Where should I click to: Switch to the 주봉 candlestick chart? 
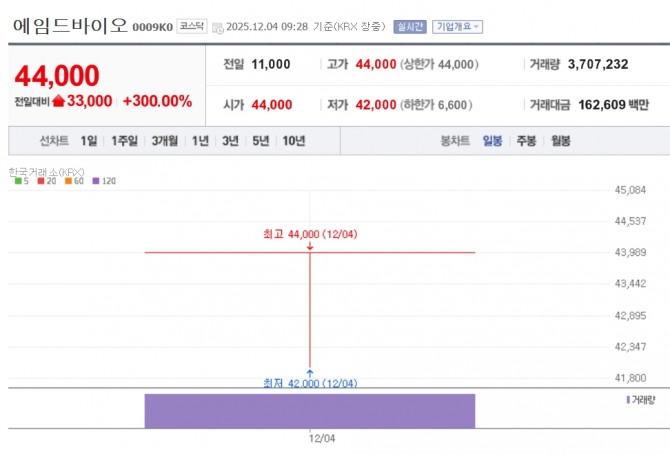(x=526, y=141)
